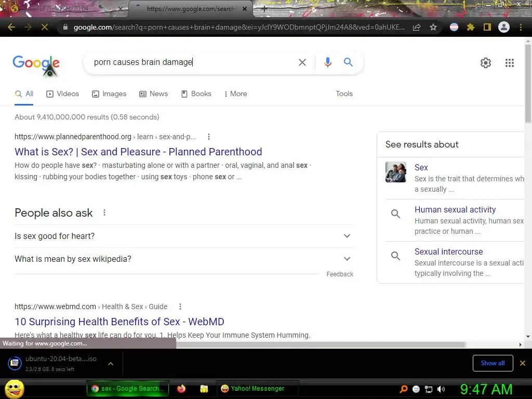Image resolution: width=532 pixels, height=399 pixels.
Task: Click the volume speaker tray icon
Action: (x=441, y=389)
